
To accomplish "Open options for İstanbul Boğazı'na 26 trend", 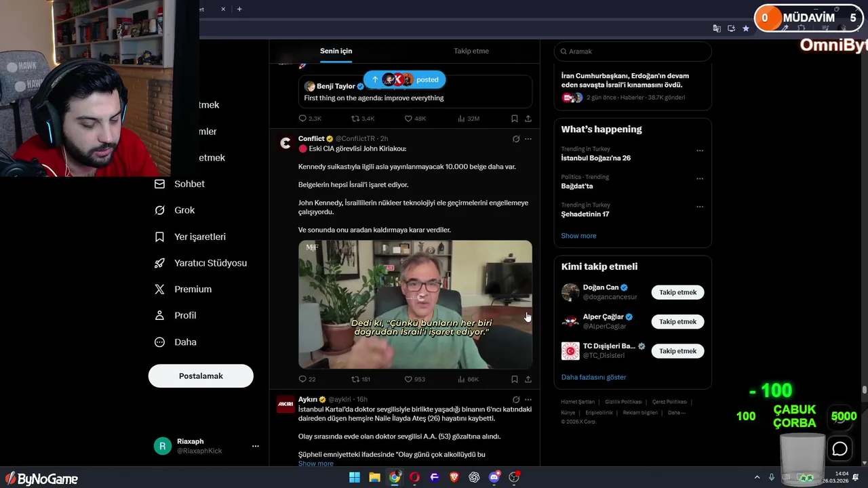I will click(x=700, y=151).
